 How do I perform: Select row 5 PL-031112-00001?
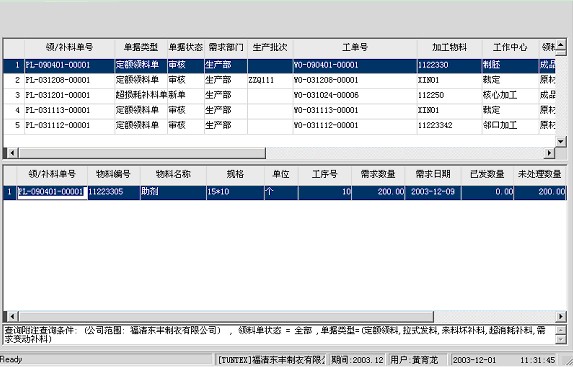280,125
